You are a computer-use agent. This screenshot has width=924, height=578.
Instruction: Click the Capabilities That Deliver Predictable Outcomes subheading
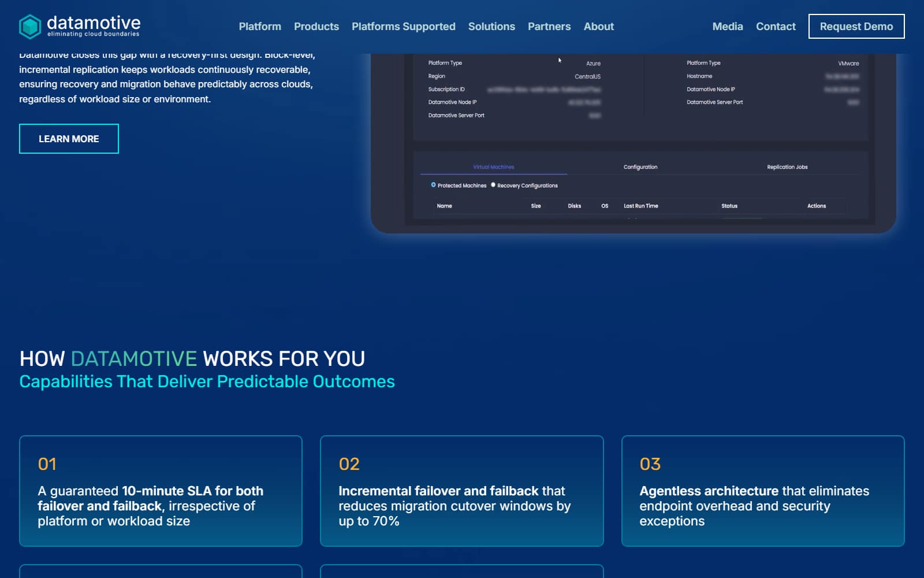click(207, 381)
